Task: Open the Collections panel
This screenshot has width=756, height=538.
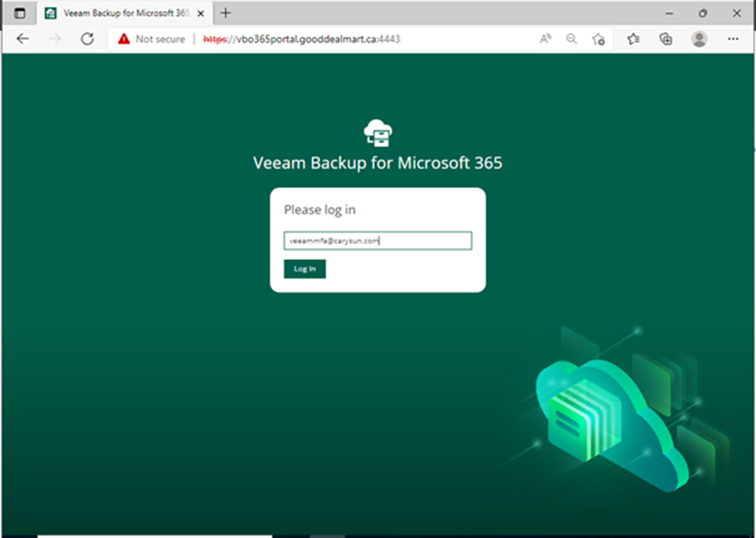Action: click(x=666, y=39)
